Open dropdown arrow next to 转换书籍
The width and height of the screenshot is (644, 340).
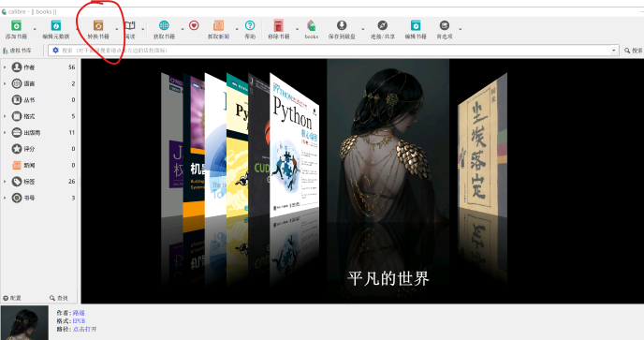[x=117, y=29]
